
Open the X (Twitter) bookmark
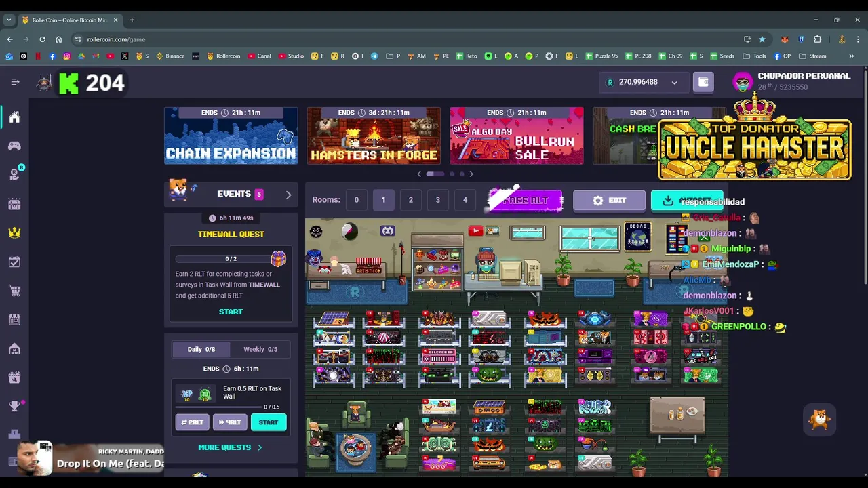(125, 56)
